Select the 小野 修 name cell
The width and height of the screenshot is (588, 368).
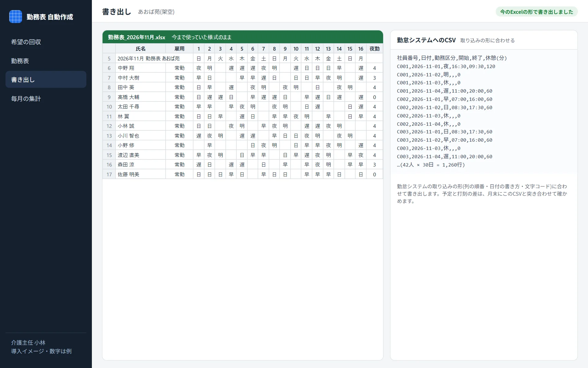(x=141, y=145)
